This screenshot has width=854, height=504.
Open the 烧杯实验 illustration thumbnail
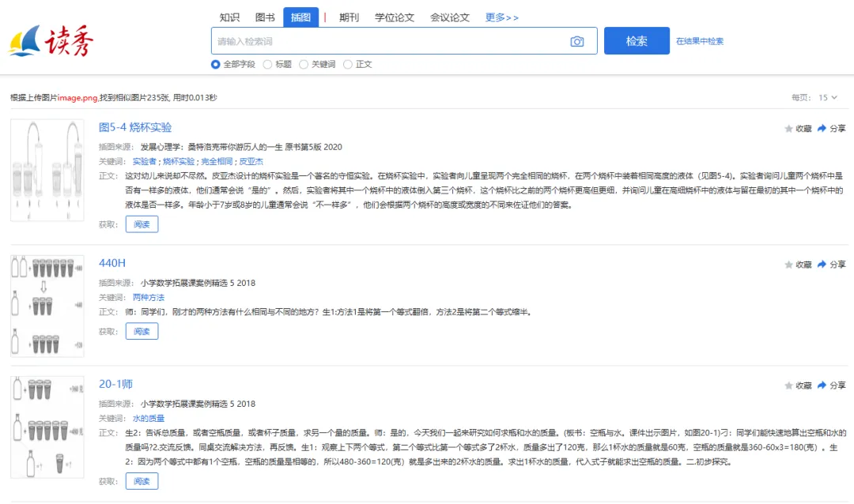tap(47, 170)
